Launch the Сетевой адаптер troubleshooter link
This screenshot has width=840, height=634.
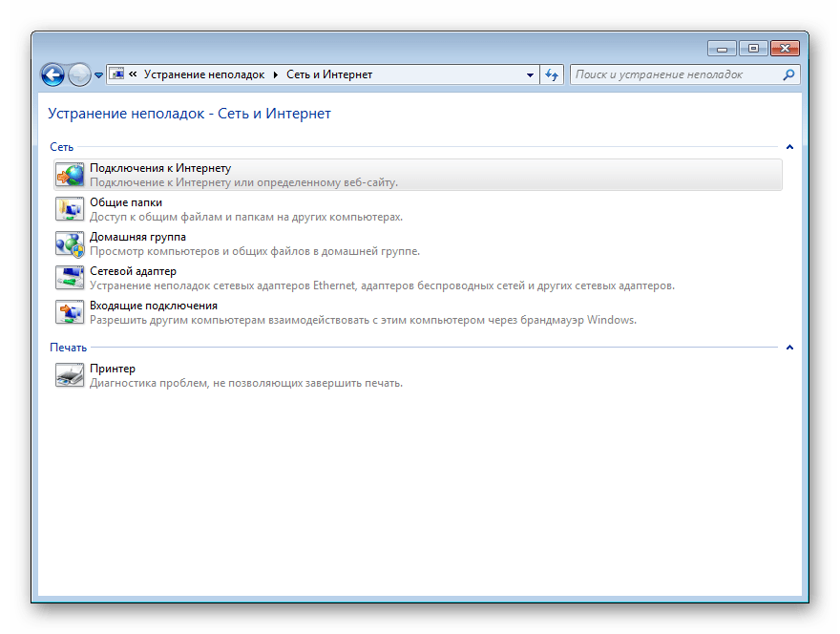[133, 271]
